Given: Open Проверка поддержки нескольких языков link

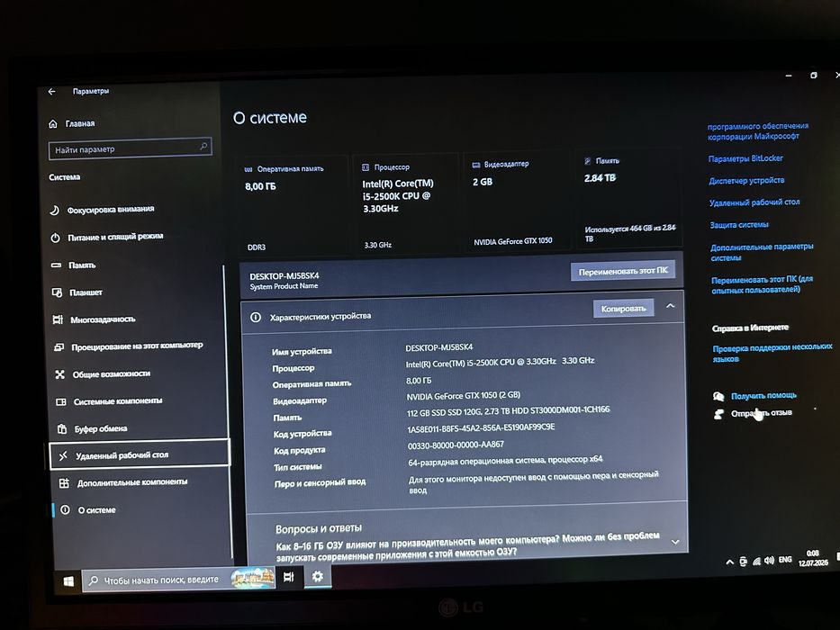Looking at the screenshot, I should click(772, 353).
